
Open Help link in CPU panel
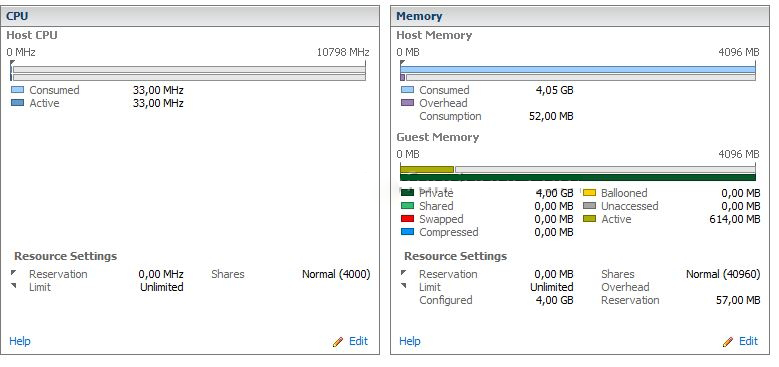click(20, 341)
